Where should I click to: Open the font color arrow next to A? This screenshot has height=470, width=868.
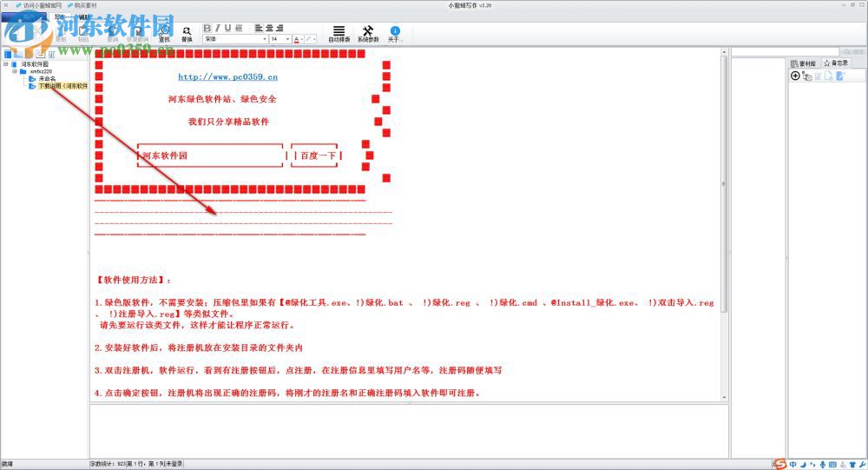click(302, 39)
